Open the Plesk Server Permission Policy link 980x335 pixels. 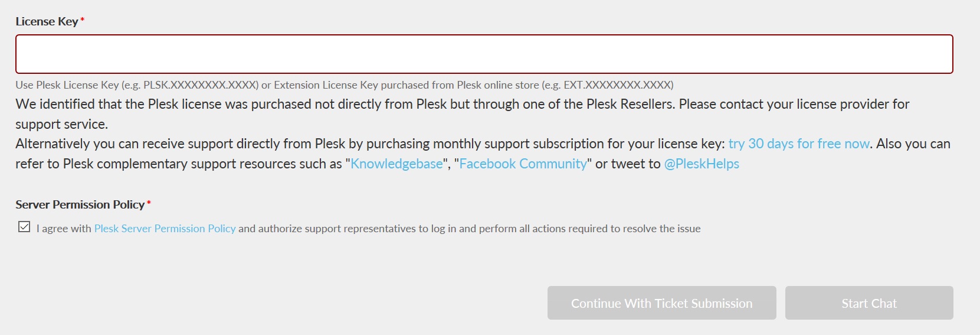pos(165,229)
